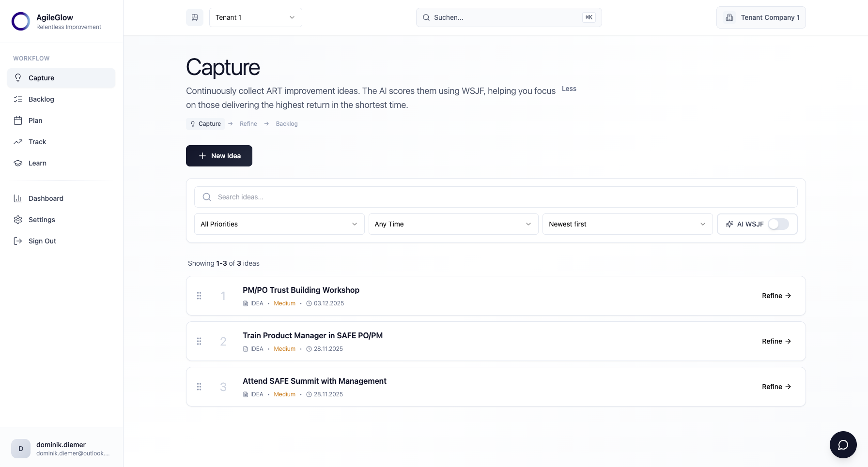Enable the AI WSJF toggle
Image resolution: width=868 pixels, height=467 pixels.
coord(779,224)
